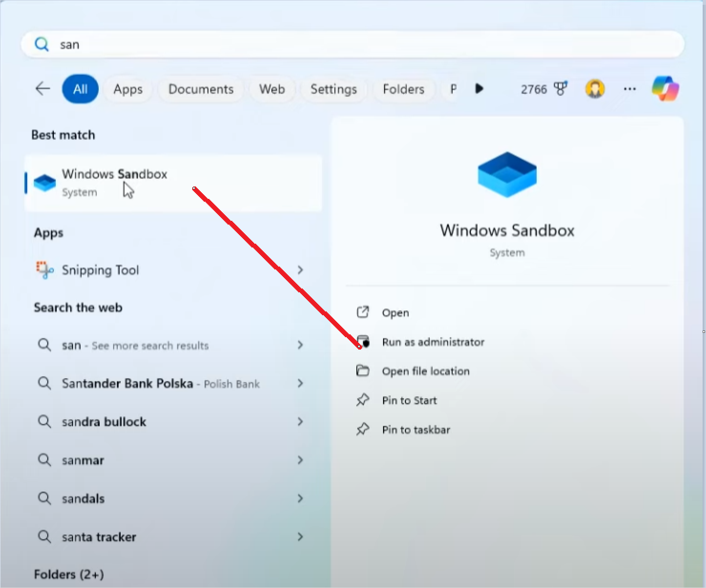
Task: Click search icon beside Santander Bank Polska
Action: pos(44,383)
